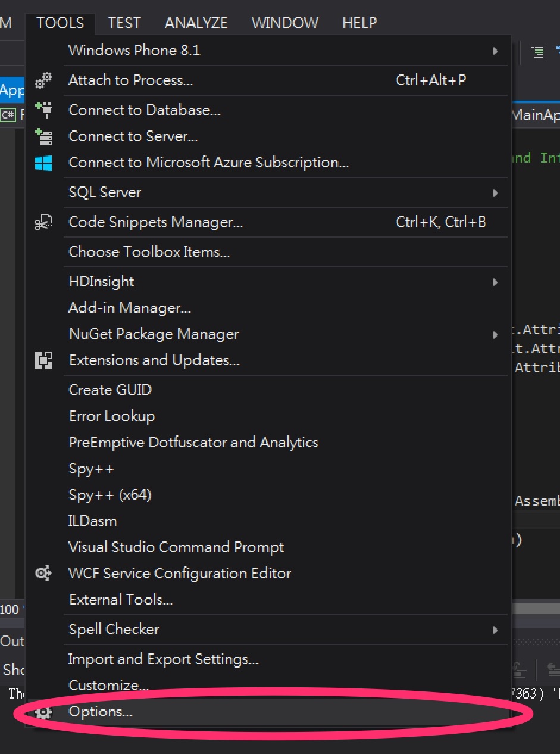Open the HELP menu
This screenshot has height=754, width=560.
[359, 23]
